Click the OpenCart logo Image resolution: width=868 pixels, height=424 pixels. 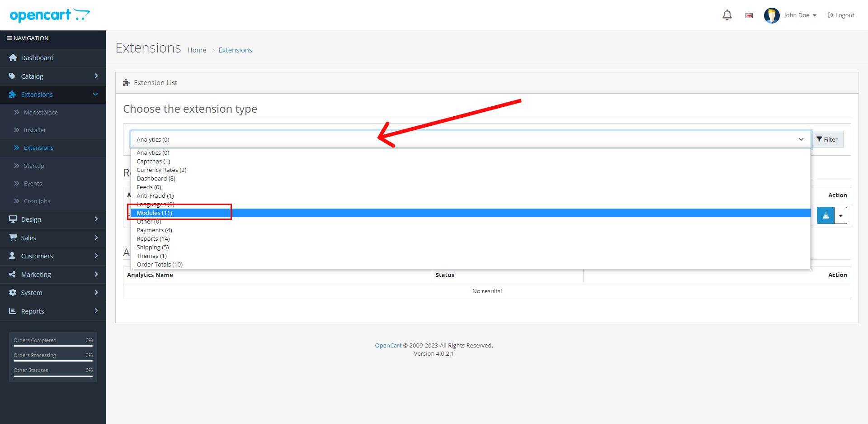tap(50, 15)
